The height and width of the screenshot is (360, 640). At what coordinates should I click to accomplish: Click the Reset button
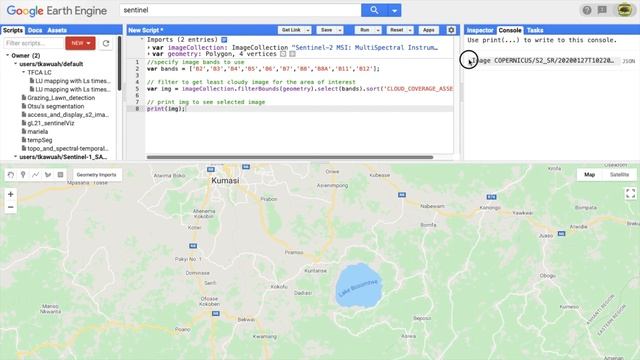(x=396, y=30)
